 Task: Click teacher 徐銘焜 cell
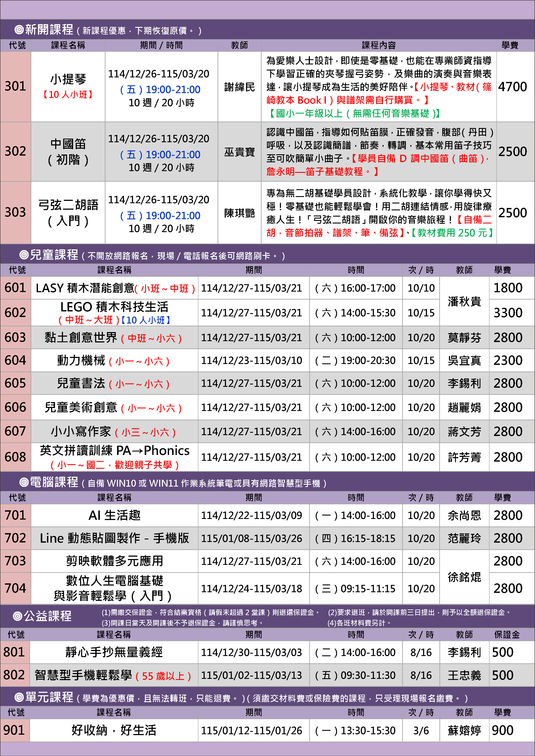click(x=464, y=577)
